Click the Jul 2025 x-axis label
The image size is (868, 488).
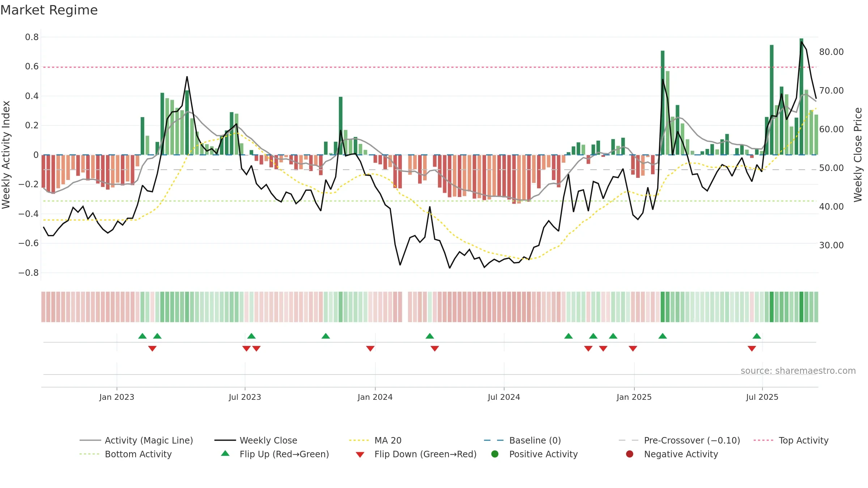[x=762, y=397]
